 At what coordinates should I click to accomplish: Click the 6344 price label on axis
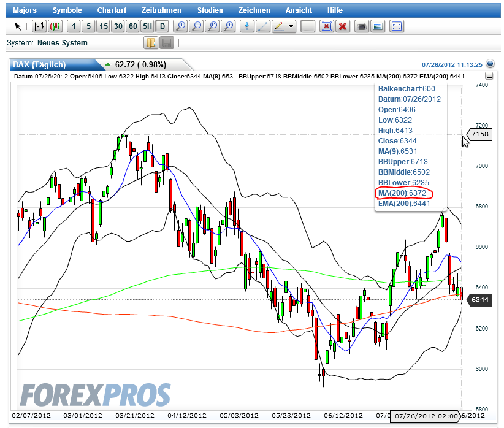481,300
